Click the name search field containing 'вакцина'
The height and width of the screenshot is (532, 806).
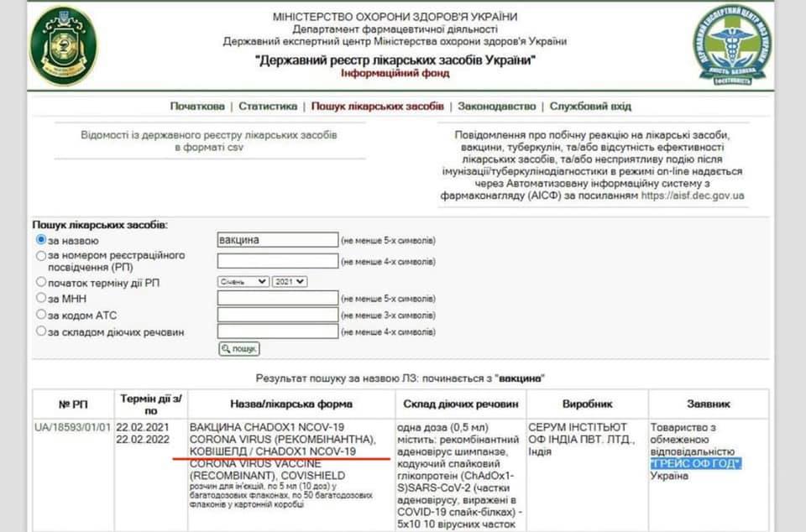[277, 240]
